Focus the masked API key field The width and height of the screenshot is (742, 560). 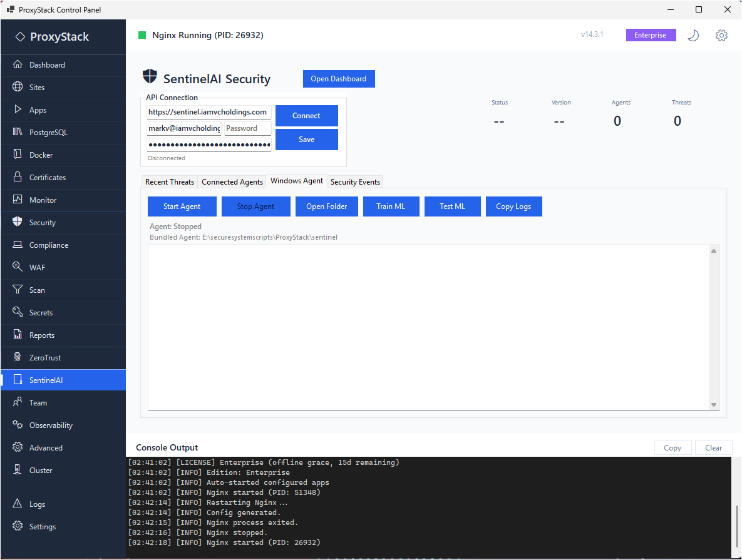pos(209,145)
